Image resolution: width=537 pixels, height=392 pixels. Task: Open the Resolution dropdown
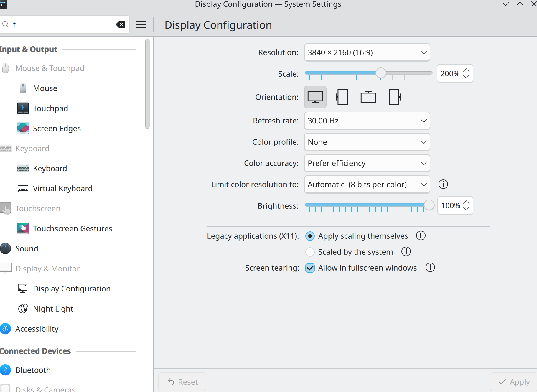pos(367,52)
